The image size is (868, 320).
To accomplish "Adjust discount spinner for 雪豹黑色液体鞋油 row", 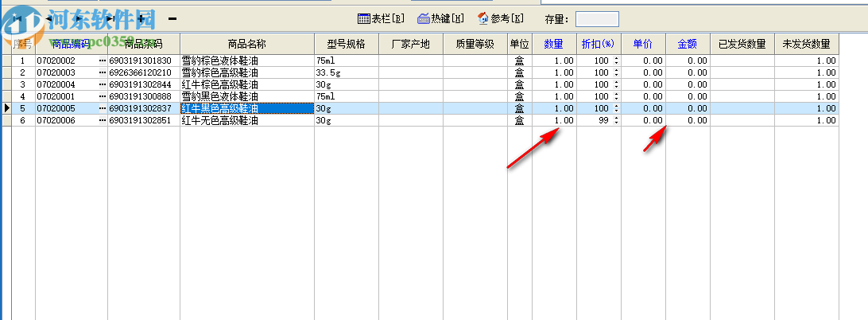I will coord(616,96).
